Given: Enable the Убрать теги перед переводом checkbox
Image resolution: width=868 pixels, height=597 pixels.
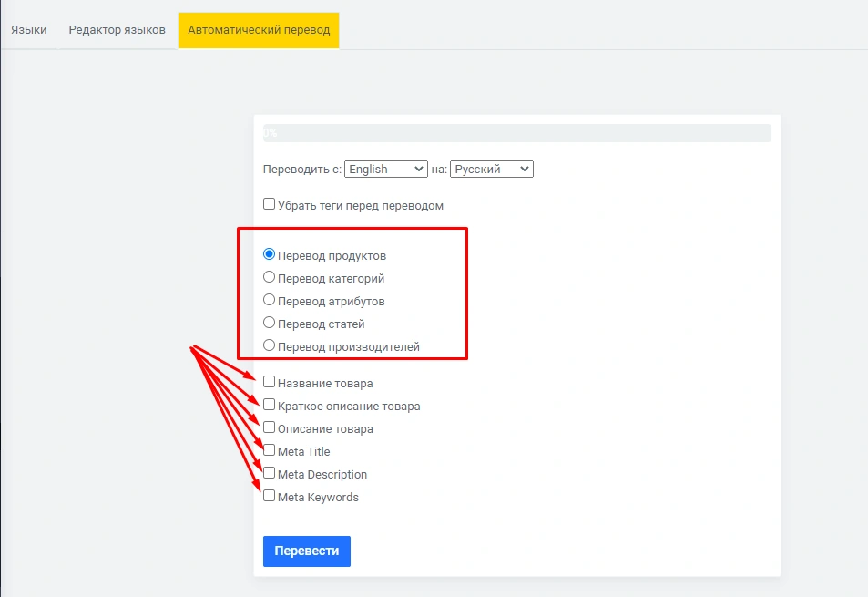Looking at the screenshot, I should click(269, 204).
